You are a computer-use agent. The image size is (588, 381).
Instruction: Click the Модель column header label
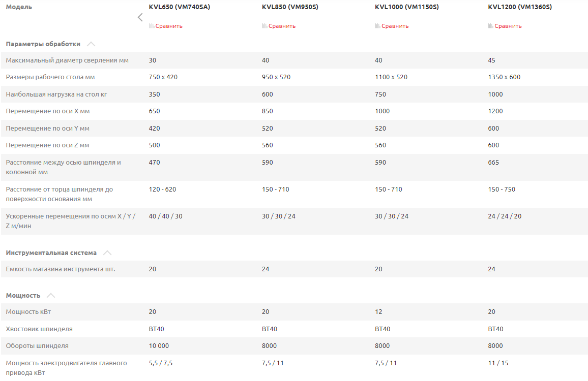19,7
